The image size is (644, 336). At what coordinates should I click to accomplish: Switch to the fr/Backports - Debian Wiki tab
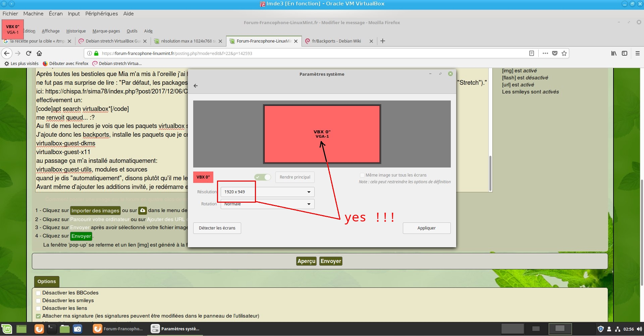pos(336,41)
